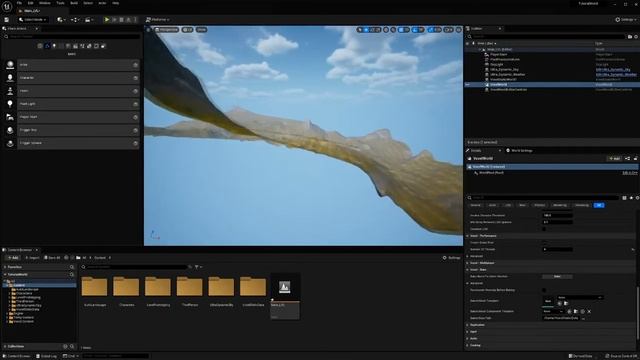Screen dimensions: 640x360
Task: Click the Save current level icon
Action: click(7, 20)
